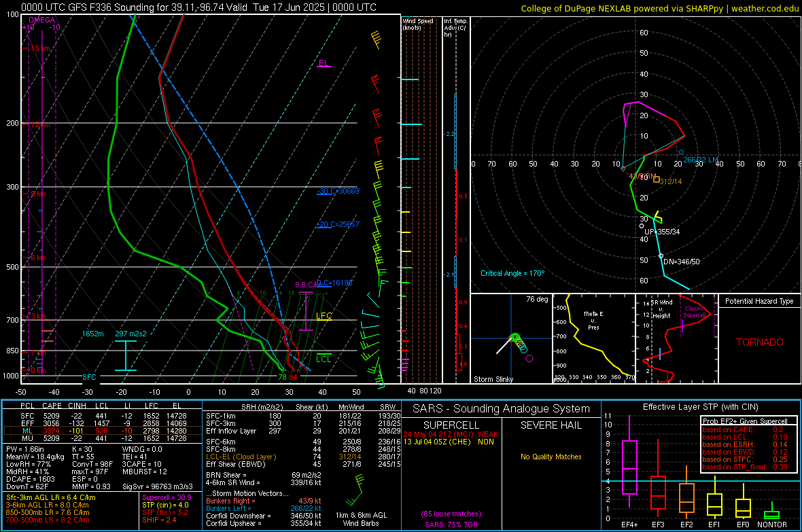The image size is (802, 532).
Task: Click the OMEGA label on skew-T
Action: pos(42,20)
